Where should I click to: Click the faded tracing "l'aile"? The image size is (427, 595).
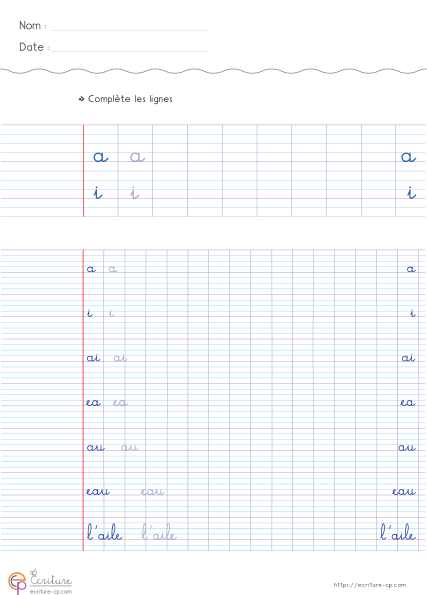159,532
